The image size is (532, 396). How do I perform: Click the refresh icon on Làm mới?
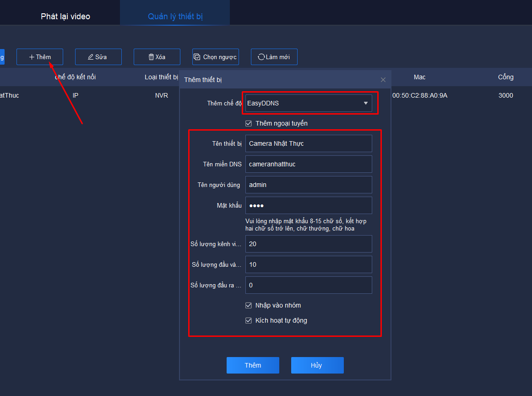(x=261, y=57)
